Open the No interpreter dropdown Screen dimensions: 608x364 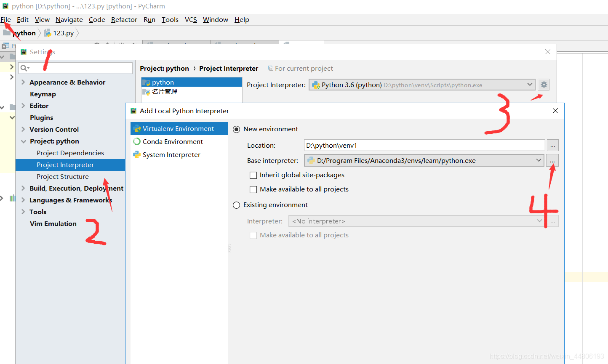coord(539,221)
